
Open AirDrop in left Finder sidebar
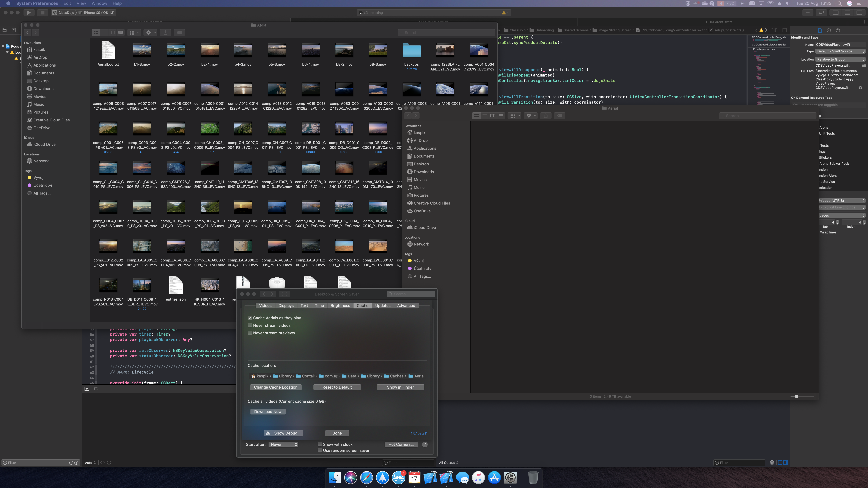tap(40, 57)
